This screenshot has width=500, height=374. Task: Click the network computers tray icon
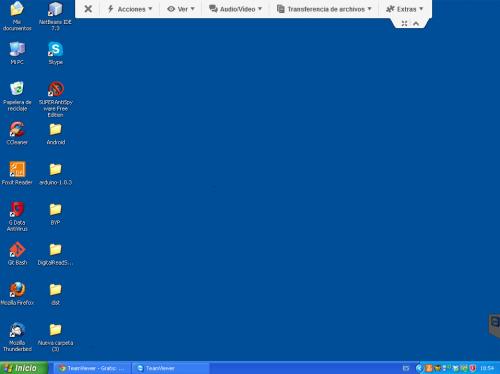click(446, 368)
